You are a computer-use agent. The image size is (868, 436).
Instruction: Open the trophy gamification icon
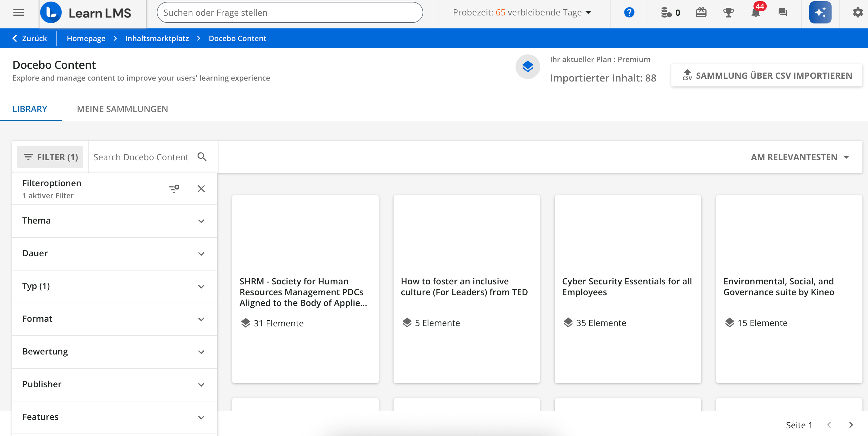point(728,13)
